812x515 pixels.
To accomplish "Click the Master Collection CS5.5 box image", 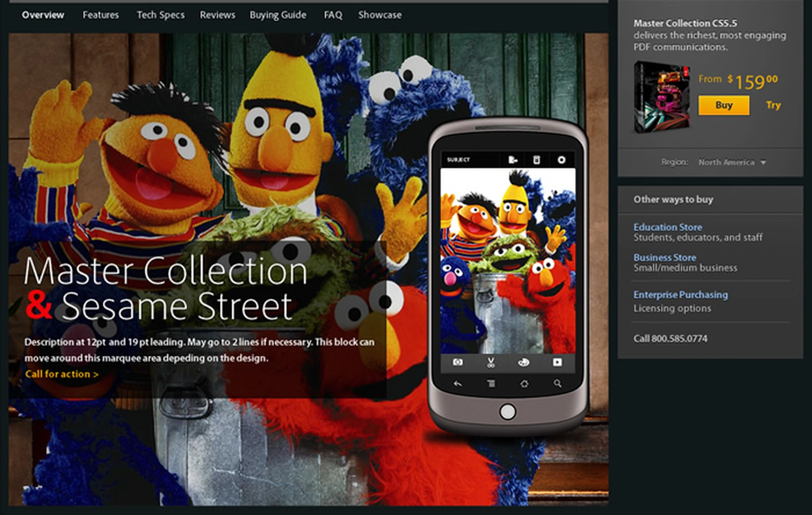I will point(662,97).
